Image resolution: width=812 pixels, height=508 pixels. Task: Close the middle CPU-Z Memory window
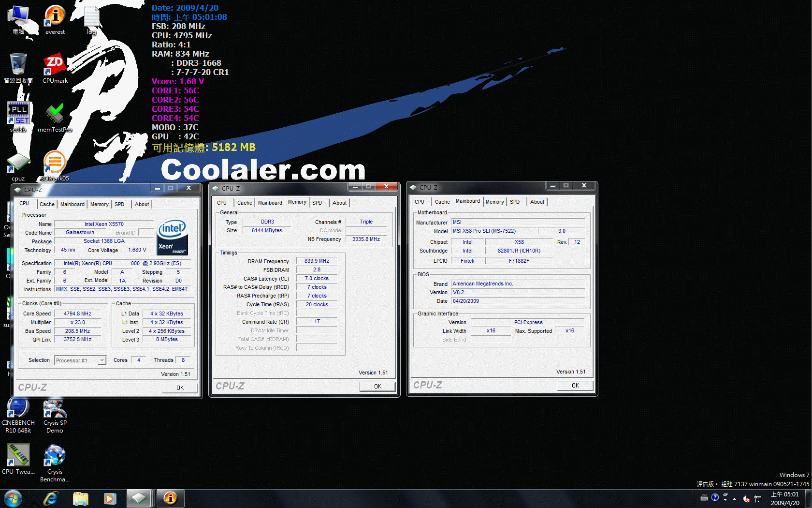386,186
